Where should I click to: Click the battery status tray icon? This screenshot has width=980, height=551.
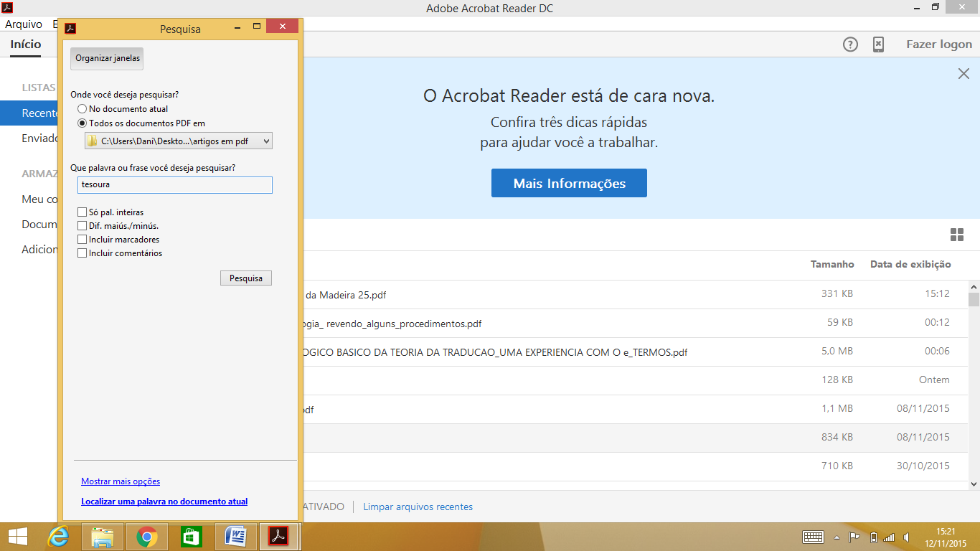[873, 537]
